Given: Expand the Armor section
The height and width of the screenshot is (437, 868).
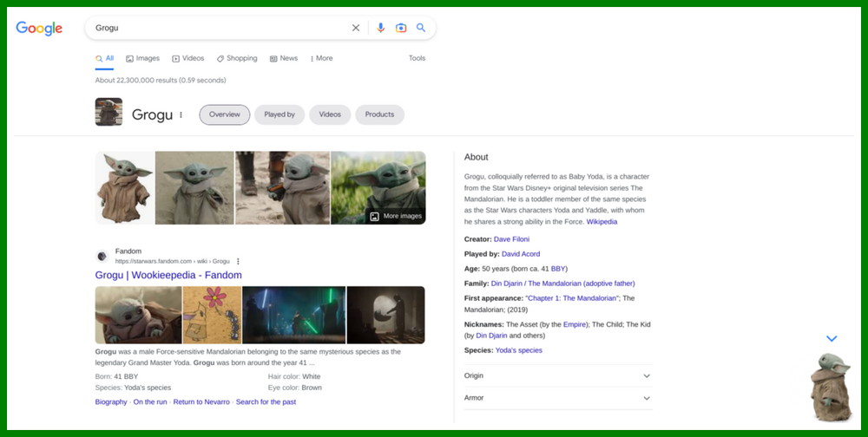Looking at the screenshot, I should [558, 398].
